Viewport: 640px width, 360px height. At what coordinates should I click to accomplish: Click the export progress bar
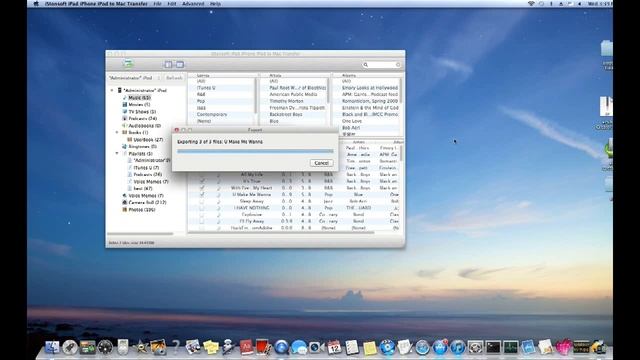(x=255, y=151)
